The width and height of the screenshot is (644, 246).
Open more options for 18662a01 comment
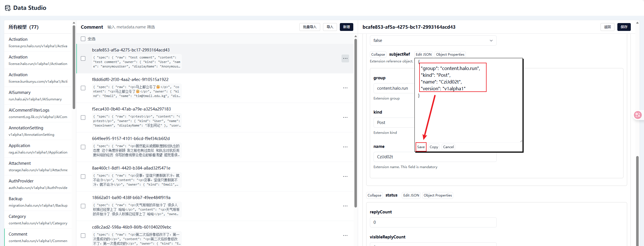(345, 206)
